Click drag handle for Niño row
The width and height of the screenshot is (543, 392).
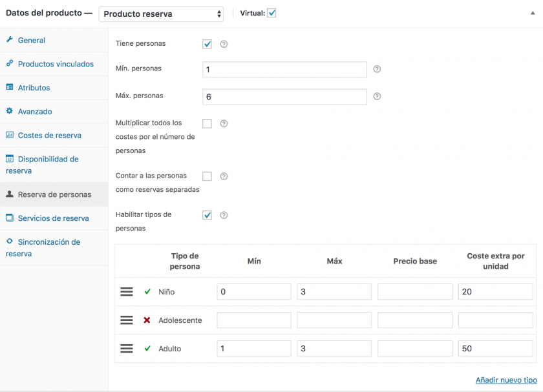[127, 292]
